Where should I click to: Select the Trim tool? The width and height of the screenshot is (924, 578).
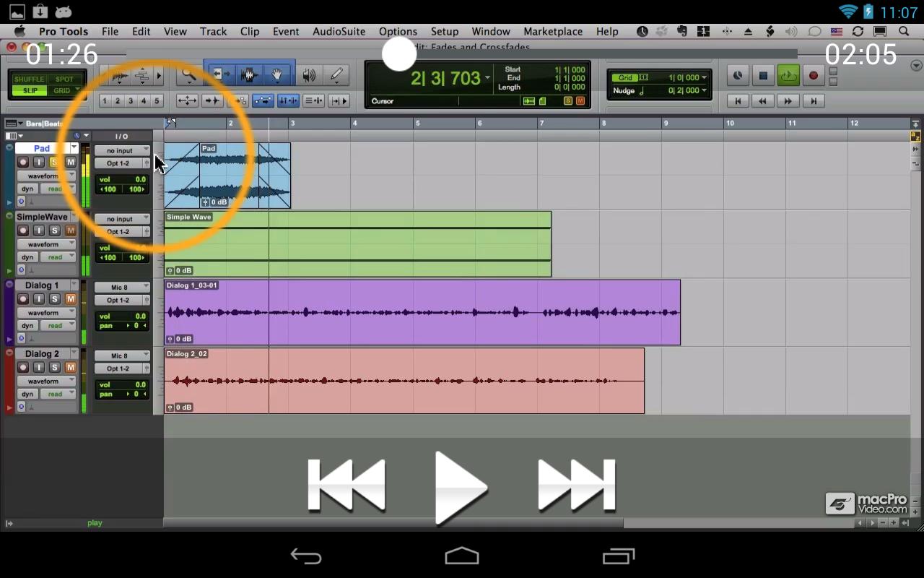(x=221, y=75)
